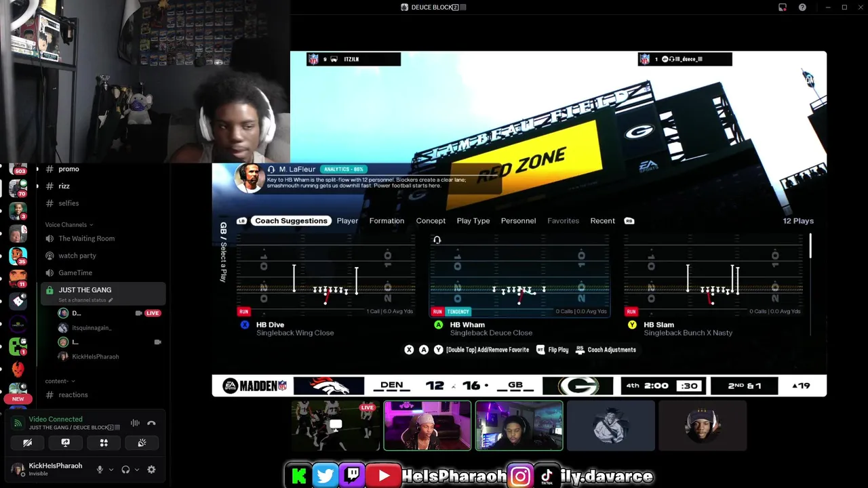Click the green A button next to HB Wham

tap(438, 325)
